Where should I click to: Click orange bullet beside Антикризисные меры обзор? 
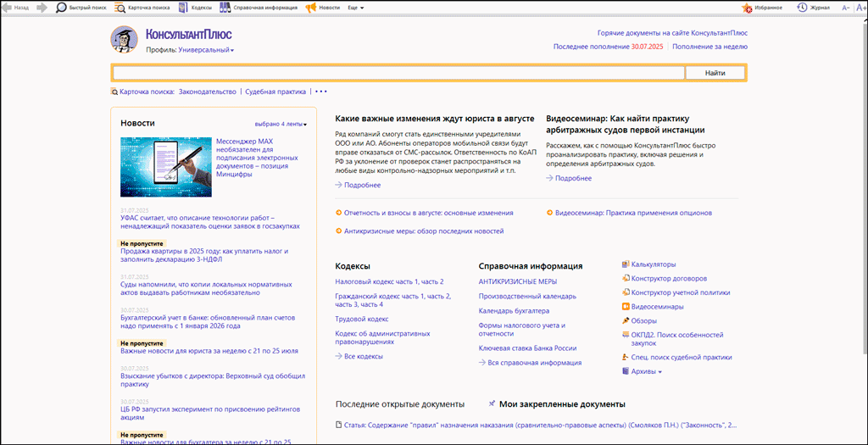point(338,231)
